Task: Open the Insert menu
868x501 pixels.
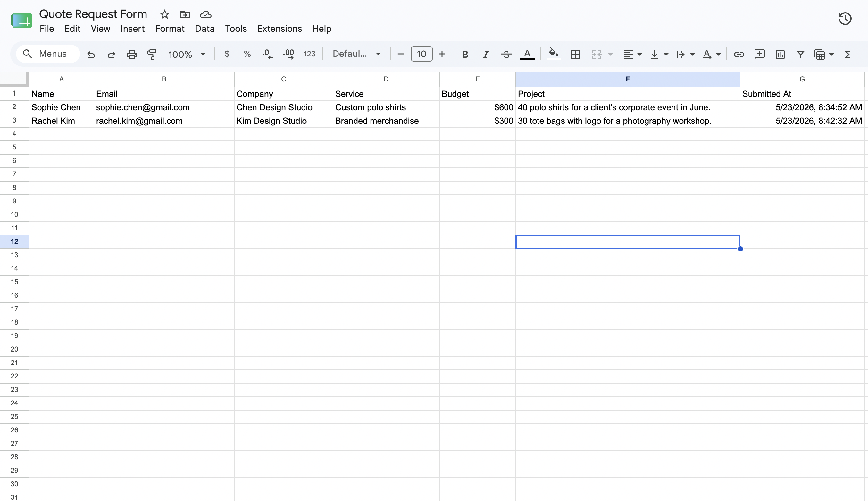Action: [x=132, y=29]
